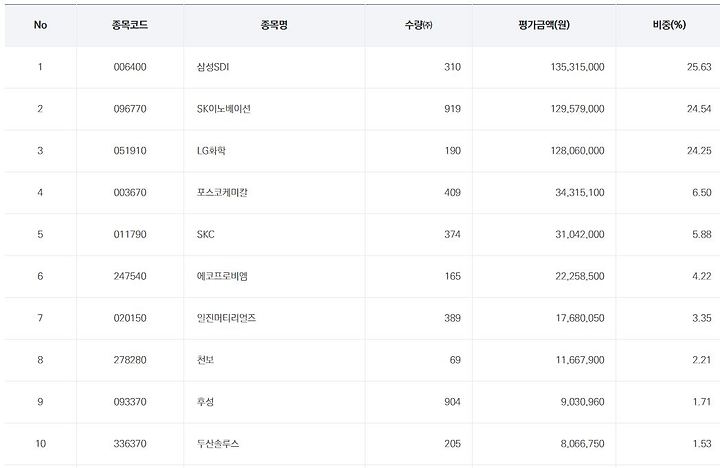The height and width of the screenshot is (468, 720).
Task: Select stock name 포스코케미칼
Action: pyautogui.click(x=222, y=192)
